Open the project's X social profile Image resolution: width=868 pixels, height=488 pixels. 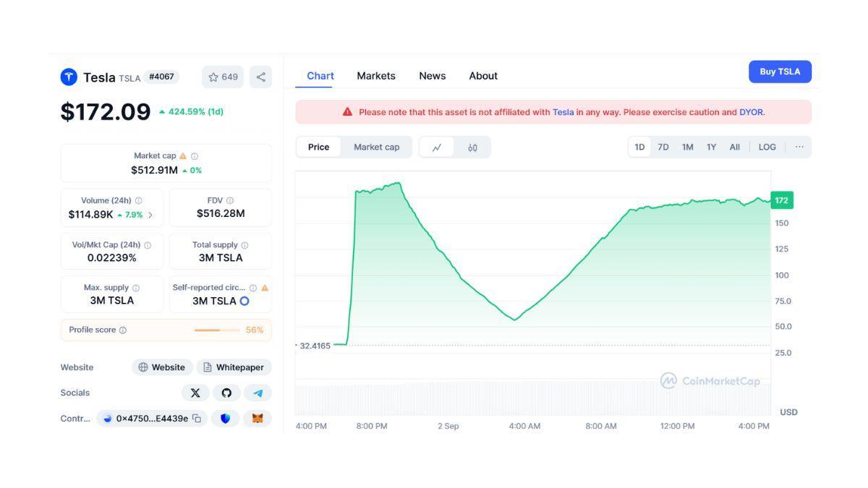pos(195,393)
